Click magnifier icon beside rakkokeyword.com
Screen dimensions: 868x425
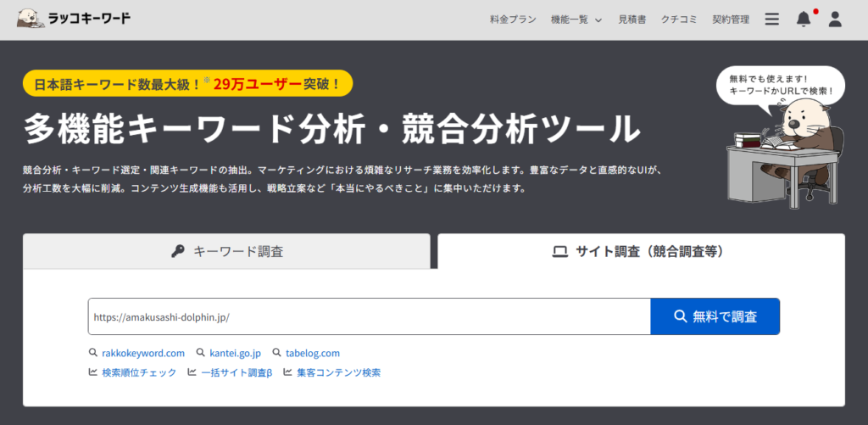coord(93,353)
